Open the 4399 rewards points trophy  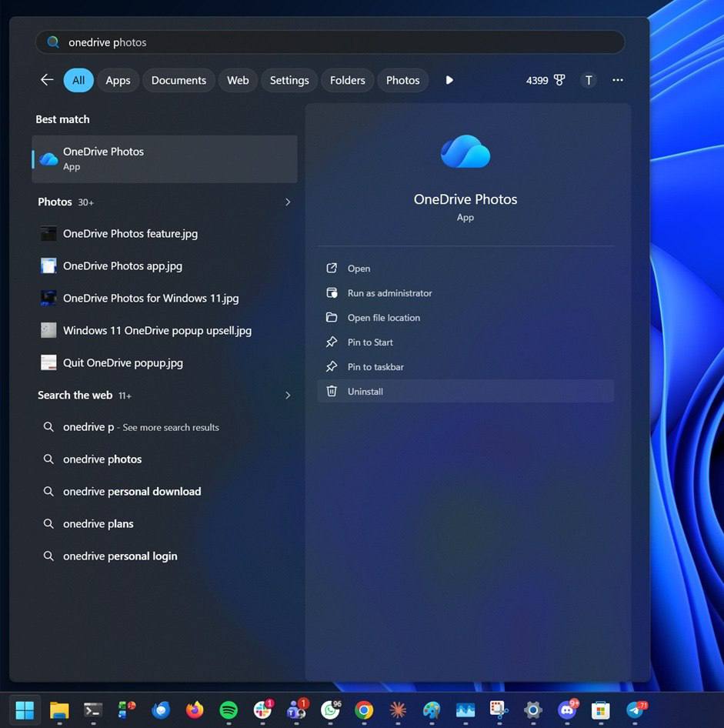546,80
